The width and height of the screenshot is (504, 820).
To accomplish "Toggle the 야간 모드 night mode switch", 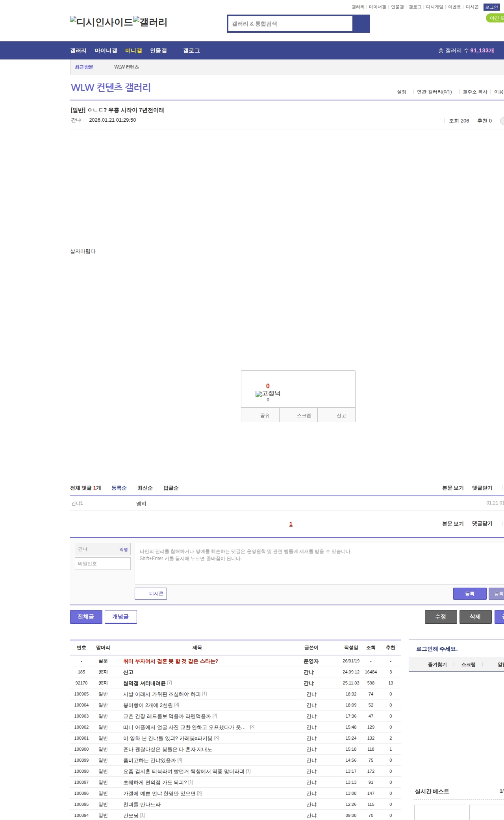I will pos(495,18).
